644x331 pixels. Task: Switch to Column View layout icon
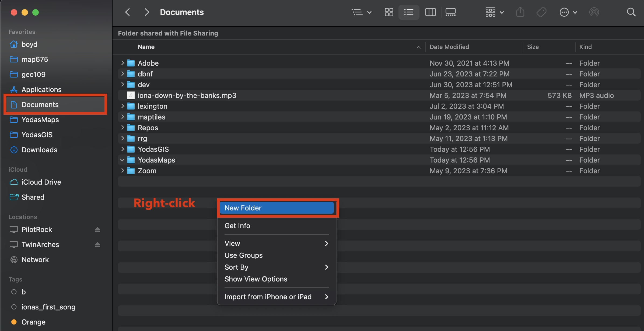(x=430, y=12)
